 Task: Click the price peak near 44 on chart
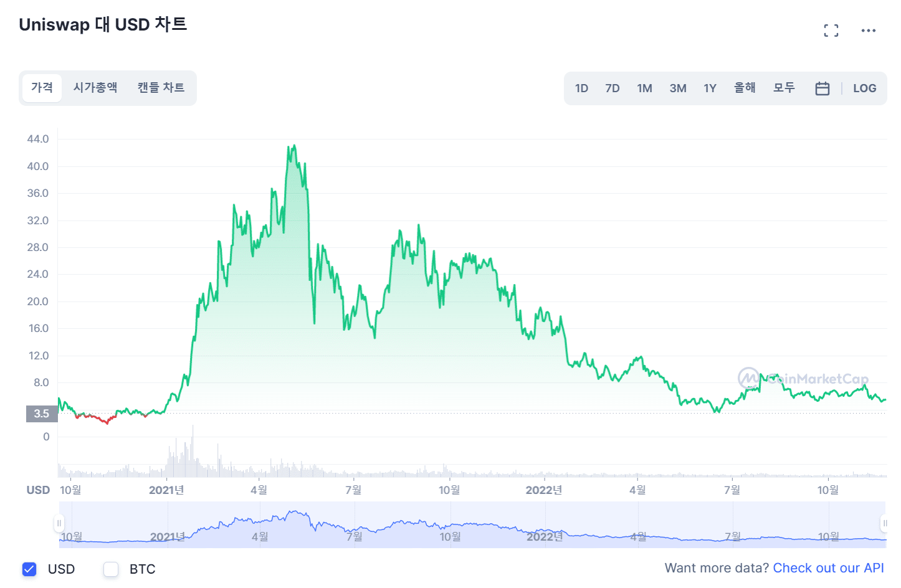(293, 147)
